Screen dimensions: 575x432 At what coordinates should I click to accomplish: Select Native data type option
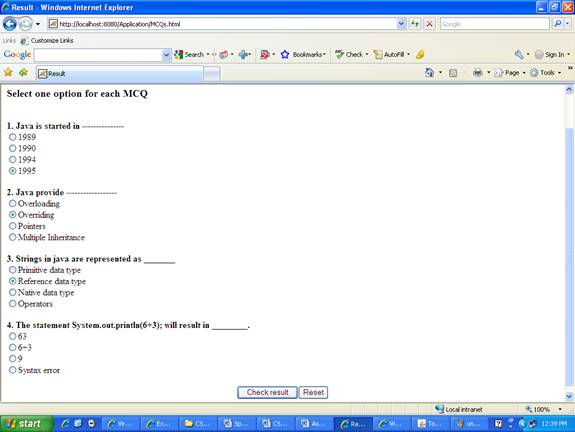coord(12,292)
